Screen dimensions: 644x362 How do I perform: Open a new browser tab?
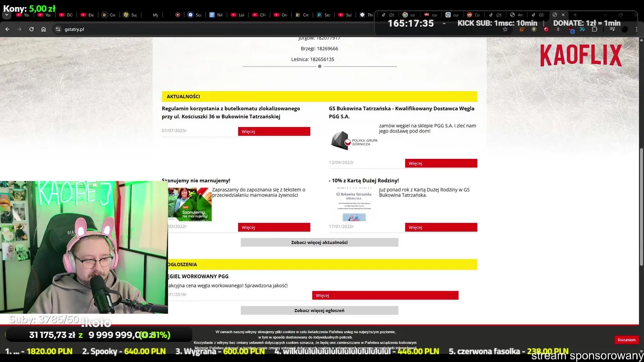coord(575,15)
